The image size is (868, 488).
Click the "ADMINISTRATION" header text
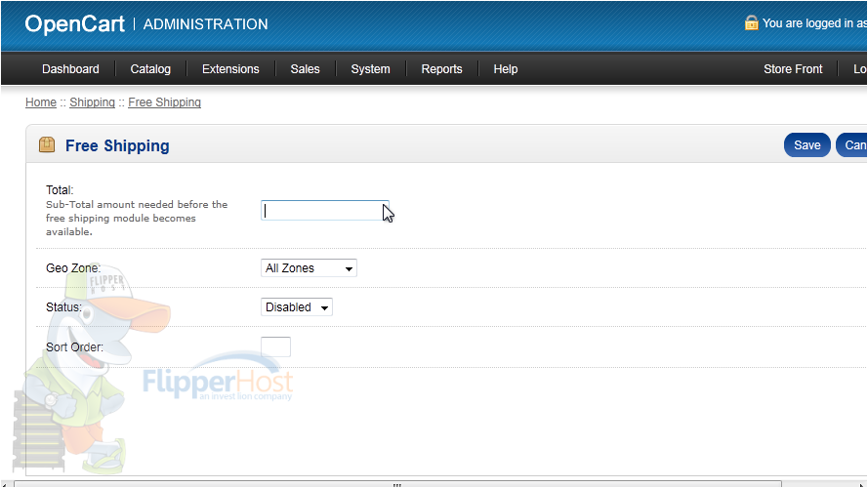205,23
